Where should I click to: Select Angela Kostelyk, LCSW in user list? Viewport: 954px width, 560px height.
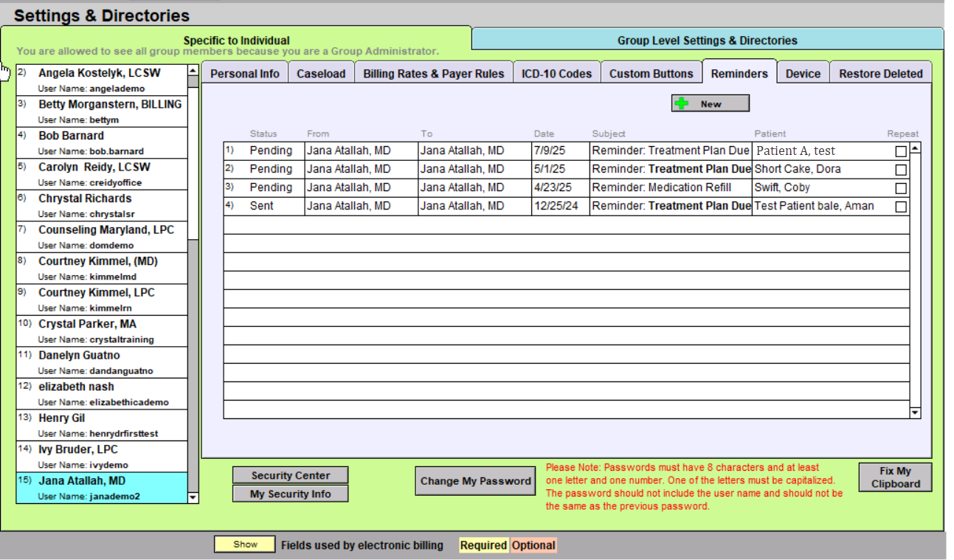point(100,73)
